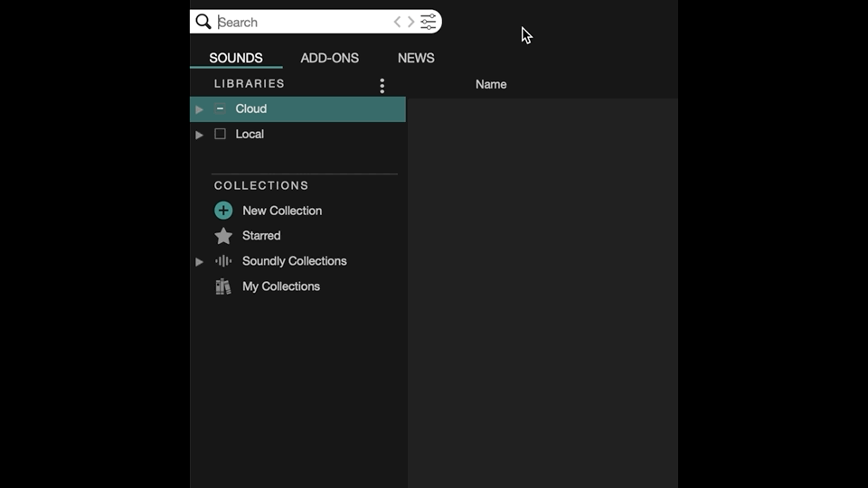The height and width of the screenshot is (488, 868).
Task: Create a New Collection via label
Action: tap(282, 211)
